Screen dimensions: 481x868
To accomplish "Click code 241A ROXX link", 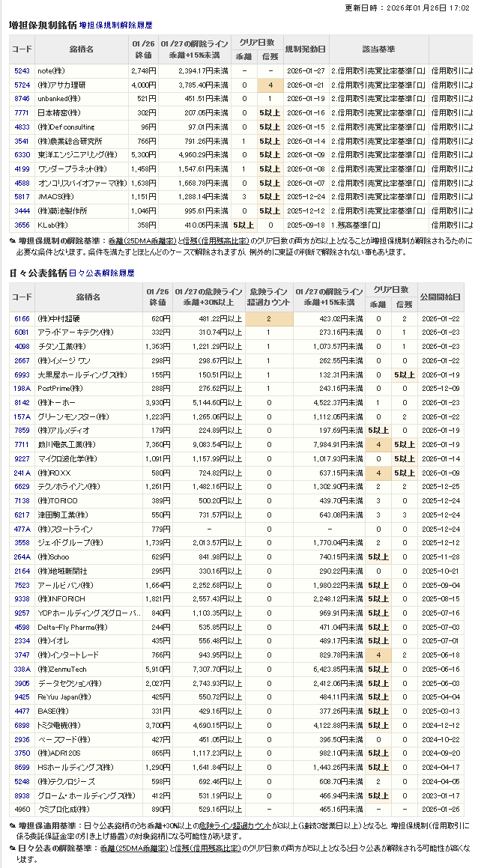I will point(22,473).
